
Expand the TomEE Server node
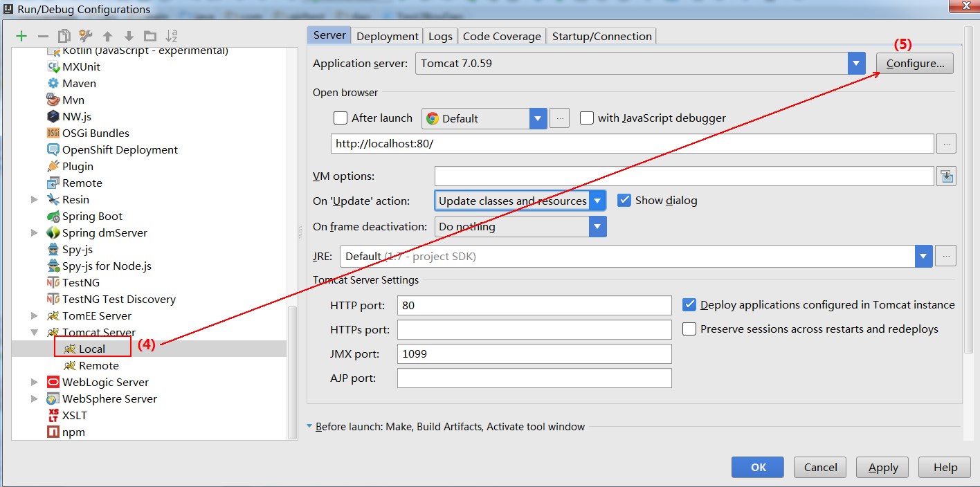point(35,315)
